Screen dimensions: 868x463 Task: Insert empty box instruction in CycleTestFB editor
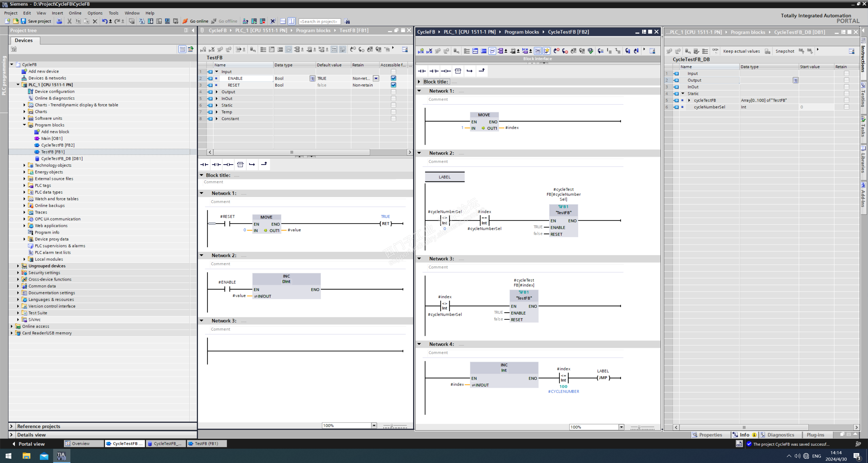(457, 71)
